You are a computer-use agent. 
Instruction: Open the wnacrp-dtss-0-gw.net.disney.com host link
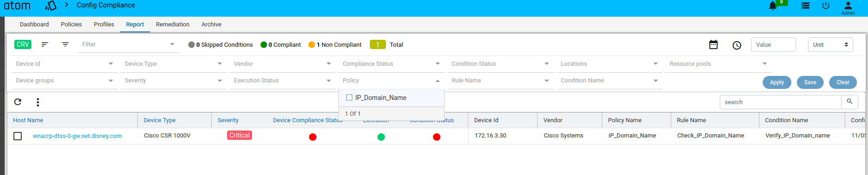77,136
